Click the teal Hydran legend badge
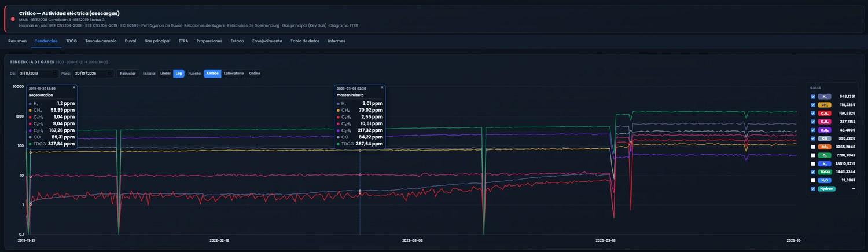The image size is (868, 252). tap(826, 189)
